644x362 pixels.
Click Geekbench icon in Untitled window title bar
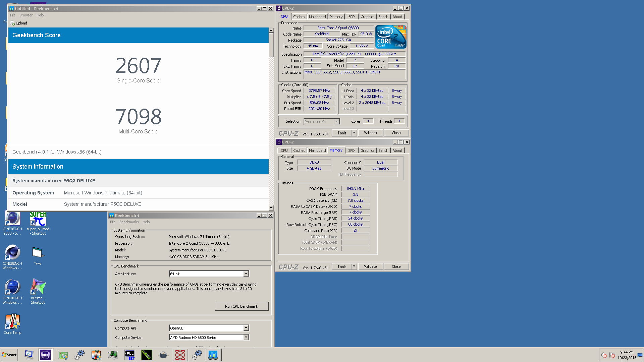[12, 9]
